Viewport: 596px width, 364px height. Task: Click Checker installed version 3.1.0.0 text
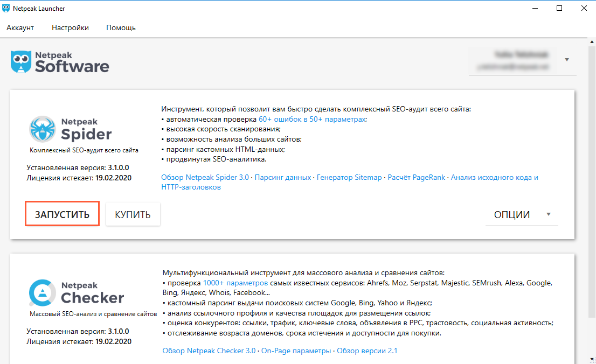(x=118, y=331)
